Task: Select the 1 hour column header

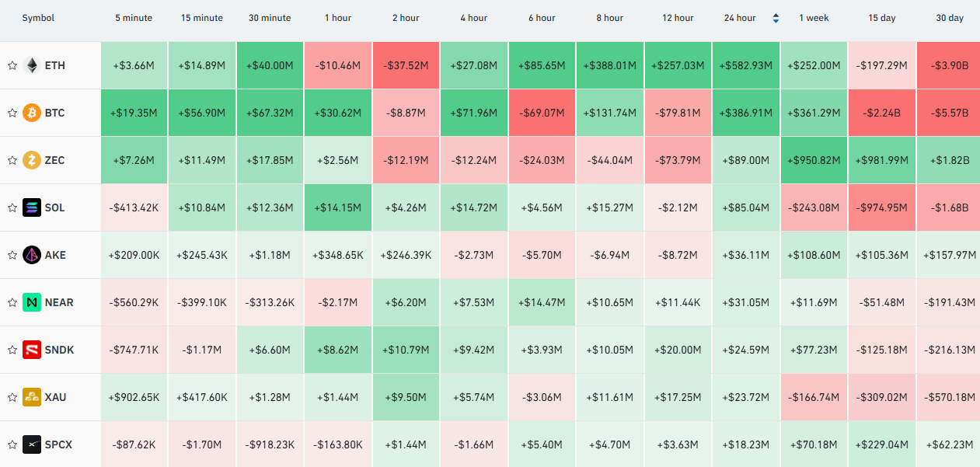Action: (337, 18)
